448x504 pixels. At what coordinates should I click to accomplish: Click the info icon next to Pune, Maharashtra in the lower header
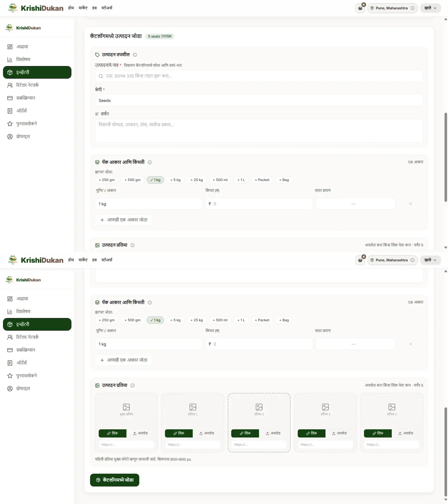412,260
